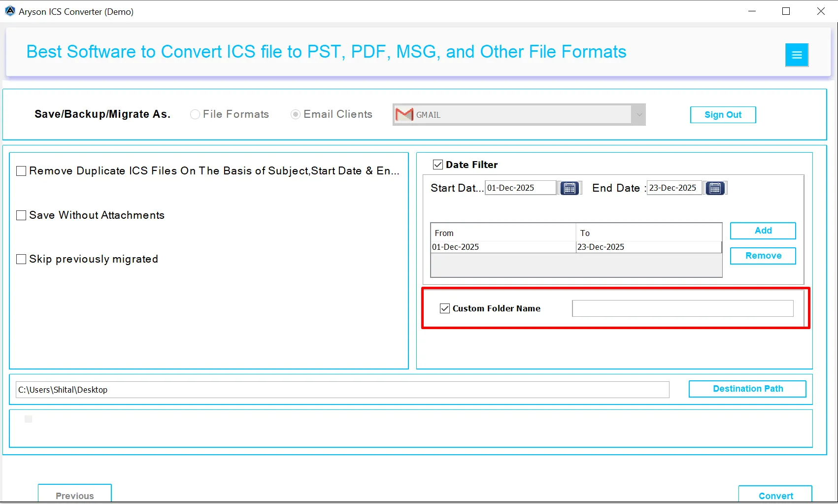Click the Destination Path button
Image resolution: width=838 pixels, height=504 pixels.
pyautogui.click(x=747, y=389)
